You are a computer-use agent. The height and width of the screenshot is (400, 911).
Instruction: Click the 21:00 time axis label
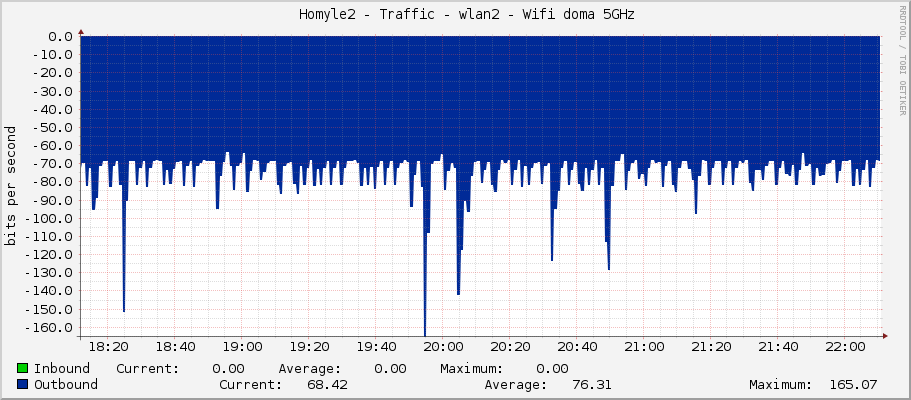[x=643, y=347]
